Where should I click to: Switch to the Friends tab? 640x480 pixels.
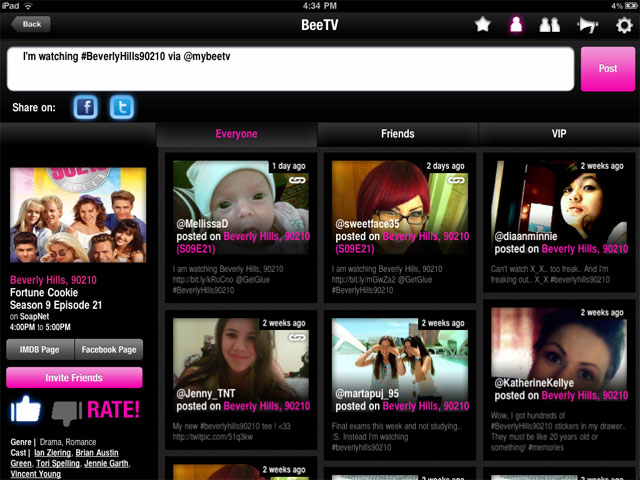coord(398,134)
